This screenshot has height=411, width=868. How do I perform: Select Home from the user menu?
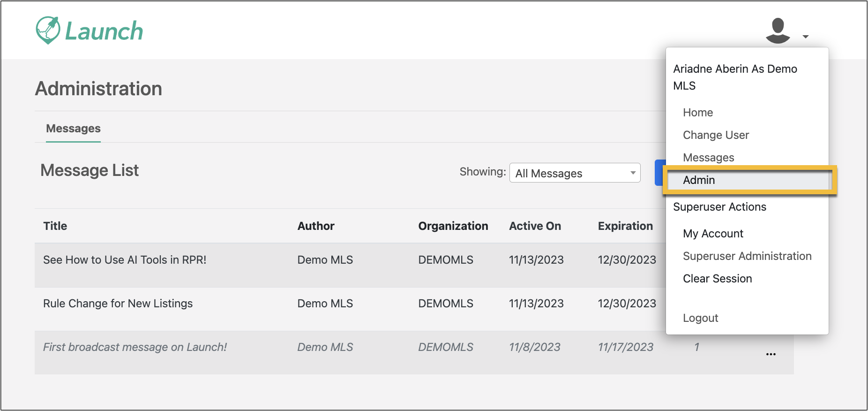click(698, 113)
